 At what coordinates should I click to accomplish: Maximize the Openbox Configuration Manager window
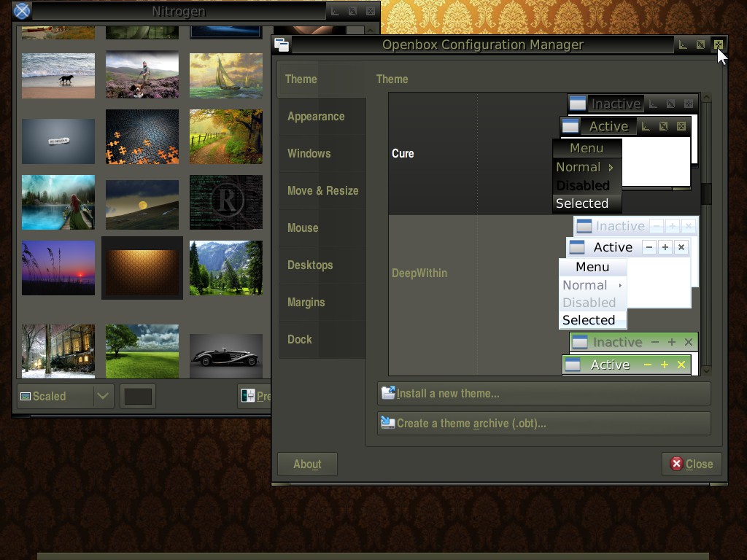[x=700, y=44]
